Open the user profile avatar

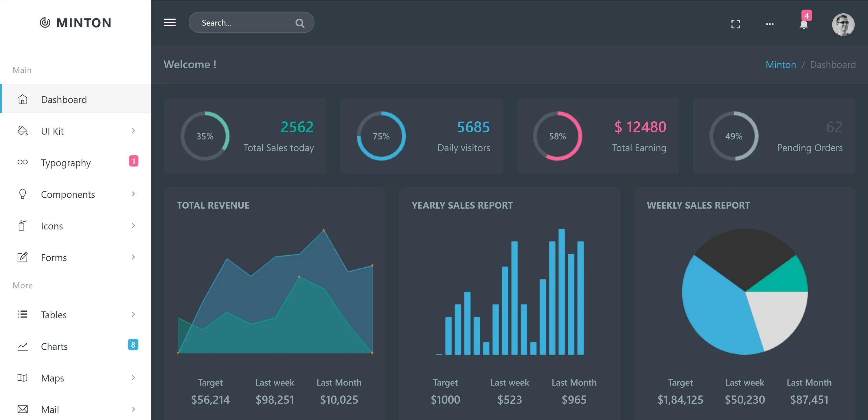coord(843,24)
